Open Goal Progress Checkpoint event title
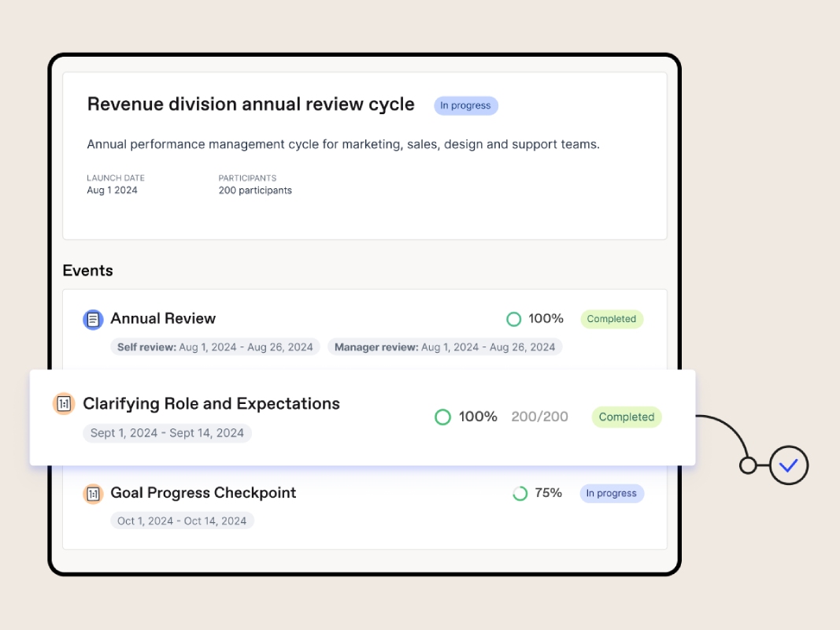Viewport: 840px width, 630px height. 203,493
